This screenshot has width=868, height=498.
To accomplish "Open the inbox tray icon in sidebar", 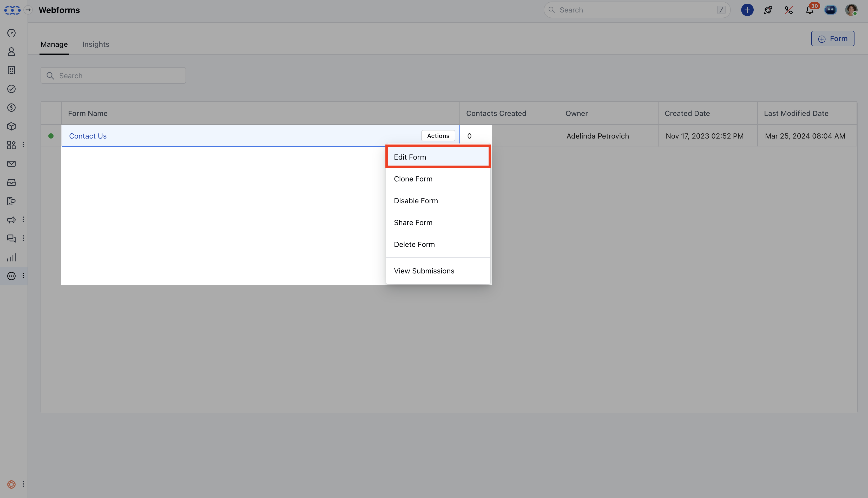I will [x=11, y=182].
